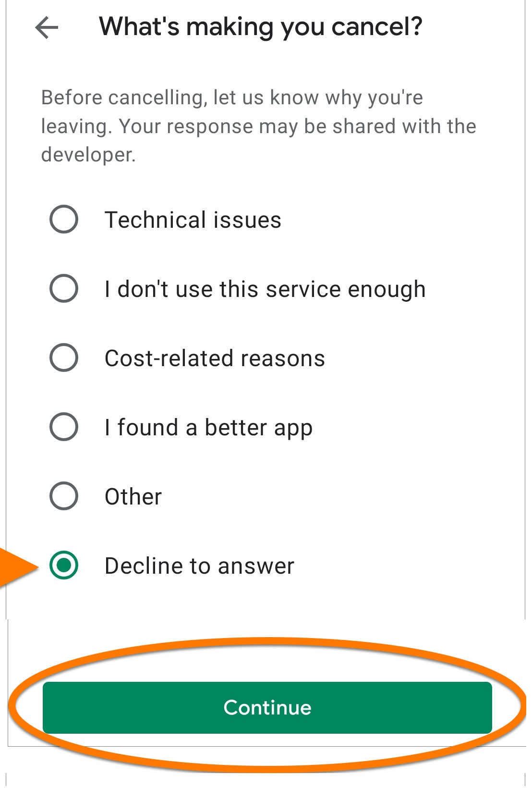Image resolution: width=532 pixels, height=788 pixels.
Task: Choose the Other reason option
Action: pyautogui.click(x=64, y=496)
